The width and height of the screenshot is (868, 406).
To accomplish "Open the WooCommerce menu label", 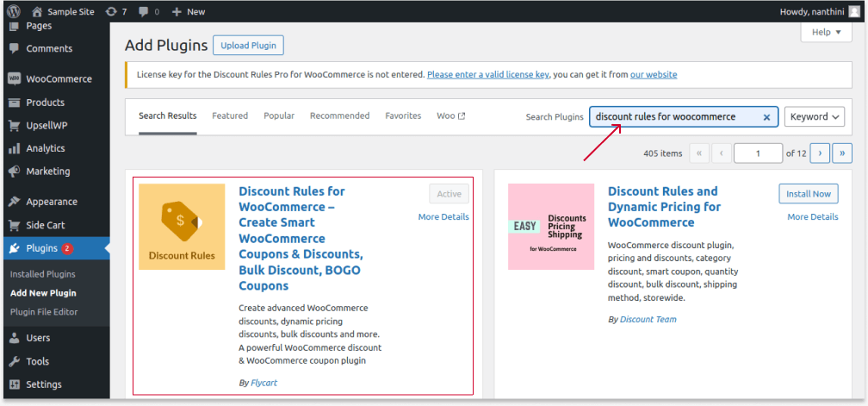I will (x=59, y=78).
